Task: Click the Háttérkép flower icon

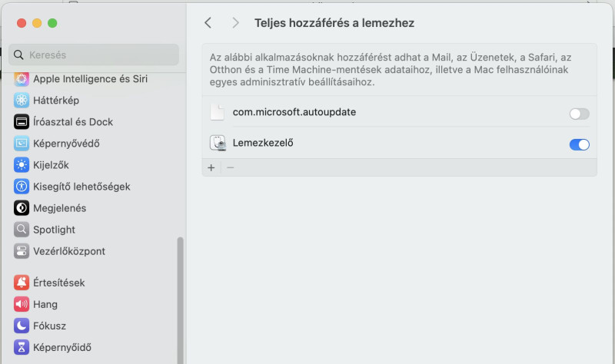Action: coord(22,101)
